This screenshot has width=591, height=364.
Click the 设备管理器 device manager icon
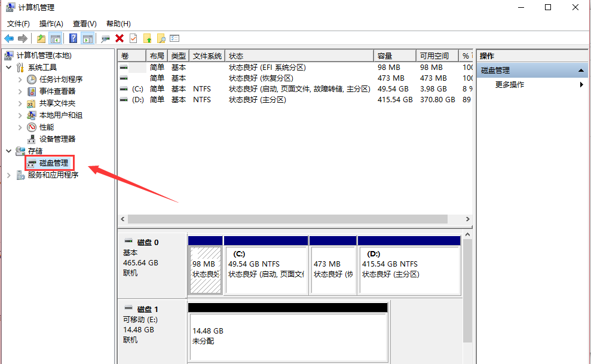click(31, 139)
